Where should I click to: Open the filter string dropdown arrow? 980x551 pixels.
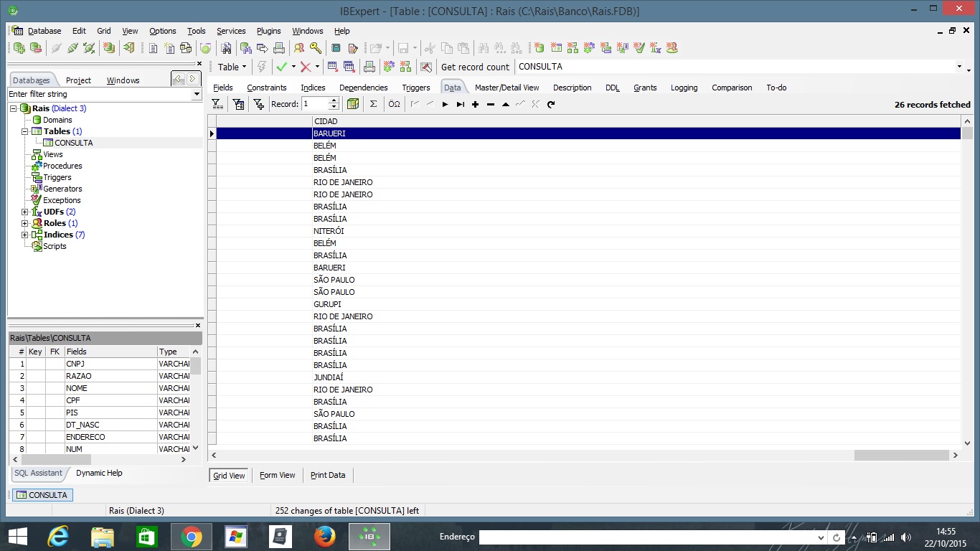[x=197, y=94]
